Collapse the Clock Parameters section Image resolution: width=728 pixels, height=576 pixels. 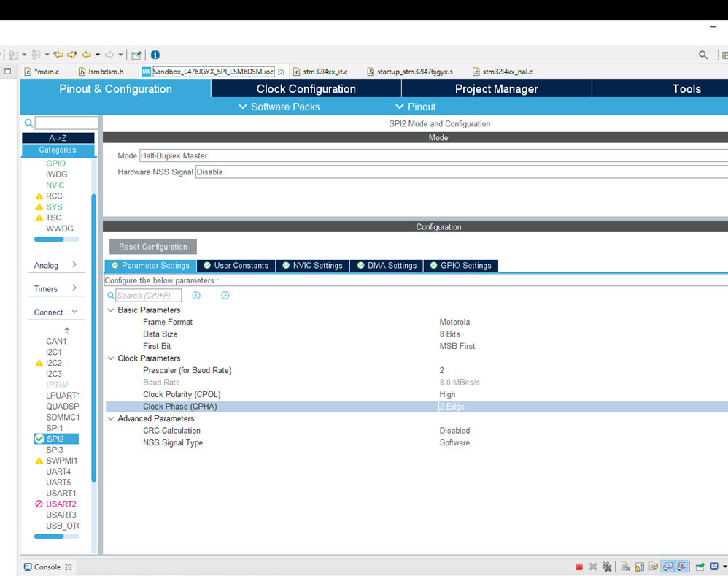coord(111,358)
